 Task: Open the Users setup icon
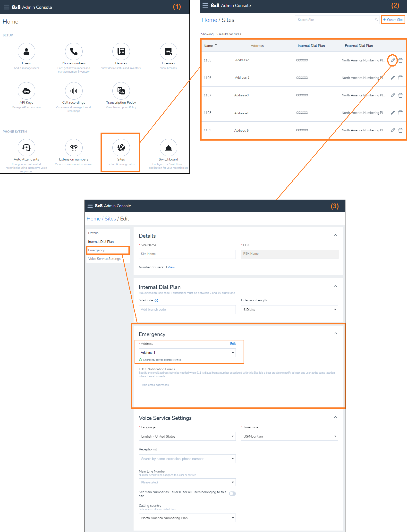click(26, 51)
